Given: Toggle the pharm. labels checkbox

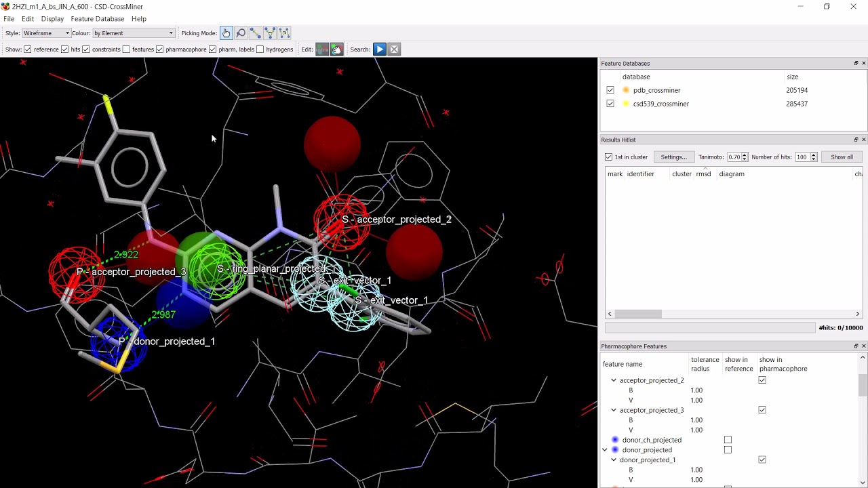Looking at the screenshot, I should 212,49.
